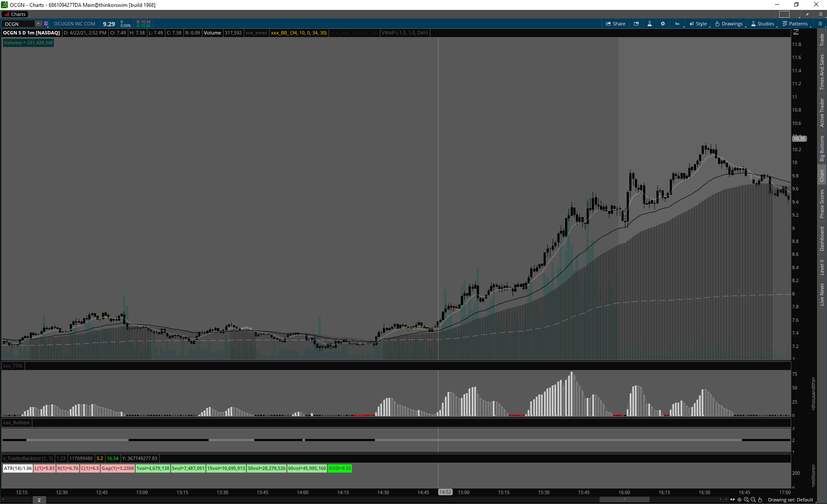Click the pin icon at top right
Viewport: 827px width, 504px height.
808,14
